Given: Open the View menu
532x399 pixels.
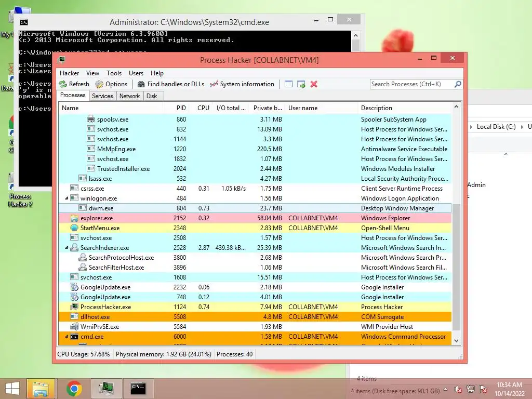Looking at the screenshot, I should click(92, 73).
